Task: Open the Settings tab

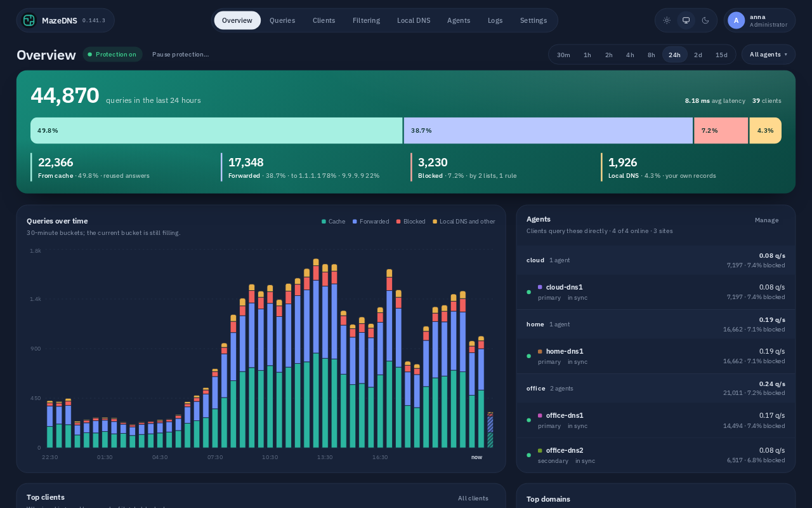Action: 534,20
